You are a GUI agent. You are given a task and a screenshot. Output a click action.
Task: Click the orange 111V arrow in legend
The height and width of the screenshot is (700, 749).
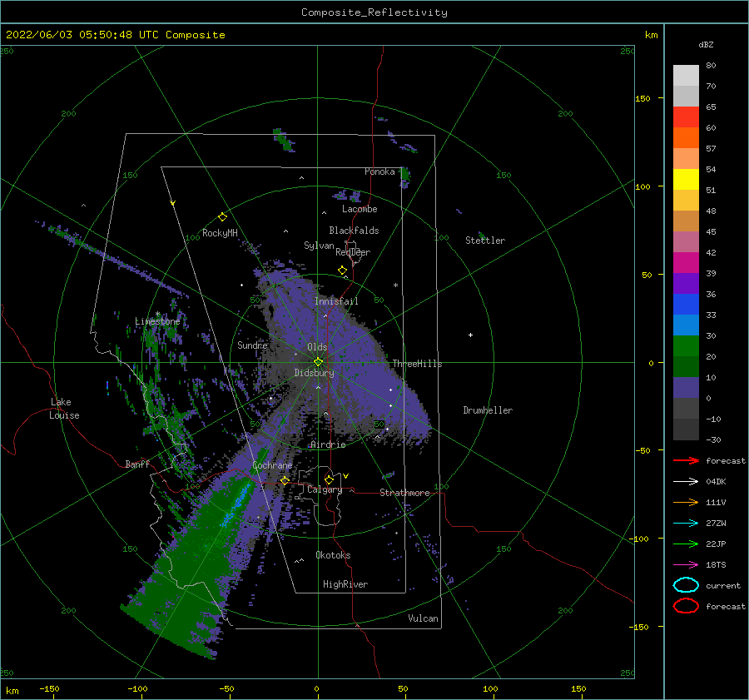pos(686,502)
